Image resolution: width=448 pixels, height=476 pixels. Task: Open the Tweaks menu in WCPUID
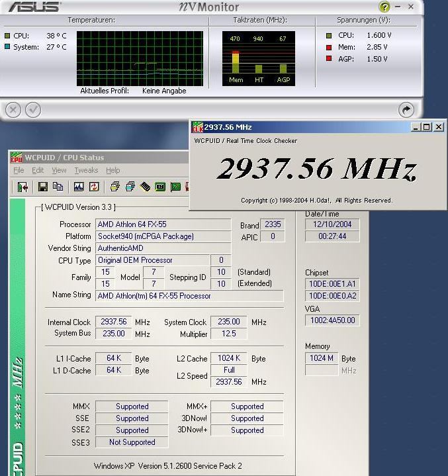(86, 170)
